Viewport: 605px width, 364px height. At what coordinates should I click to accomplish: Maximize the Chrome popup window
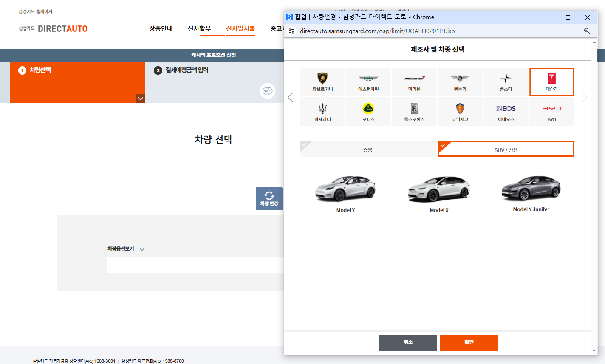point(568,17)
